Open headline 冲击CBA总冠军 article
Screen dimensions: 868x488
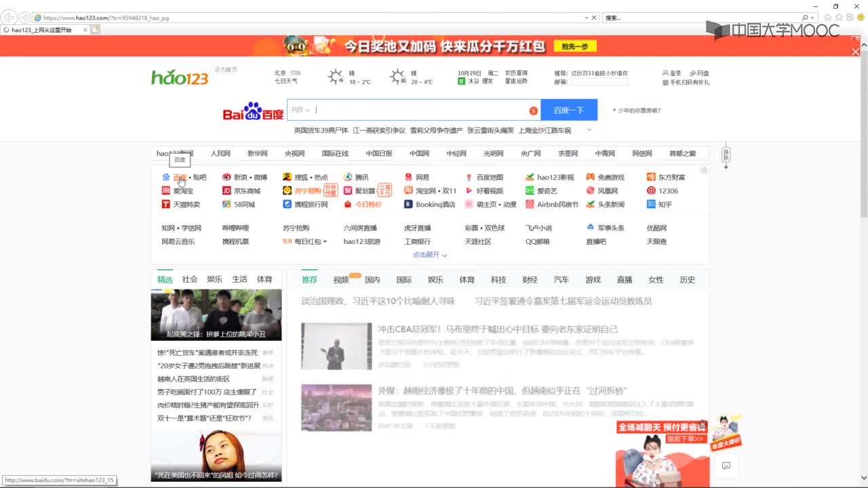498,329
